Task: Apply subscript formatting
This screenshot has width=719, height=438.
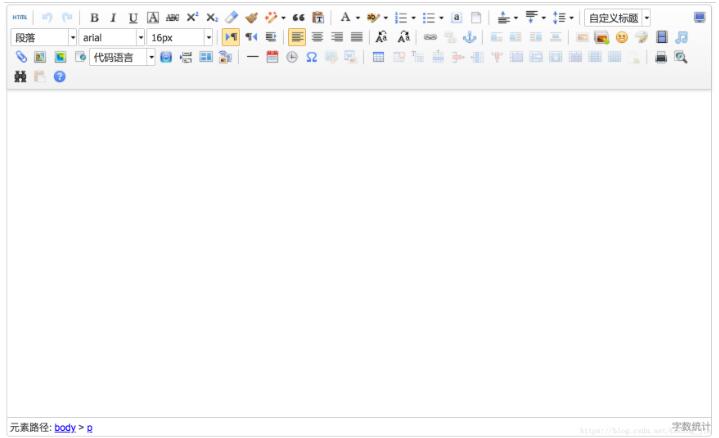Action: pos(212,18)
